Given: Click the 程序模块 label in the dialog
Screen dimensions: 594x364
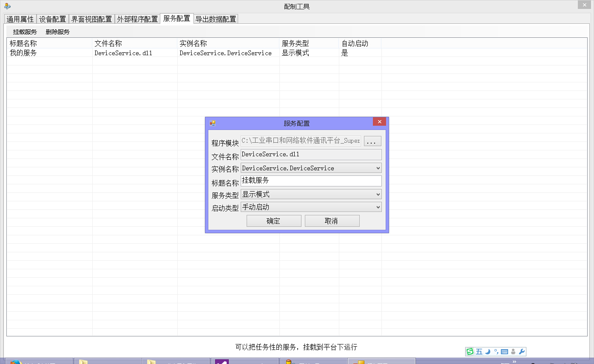Looking at the screenshot, I should tap(225, 143).
